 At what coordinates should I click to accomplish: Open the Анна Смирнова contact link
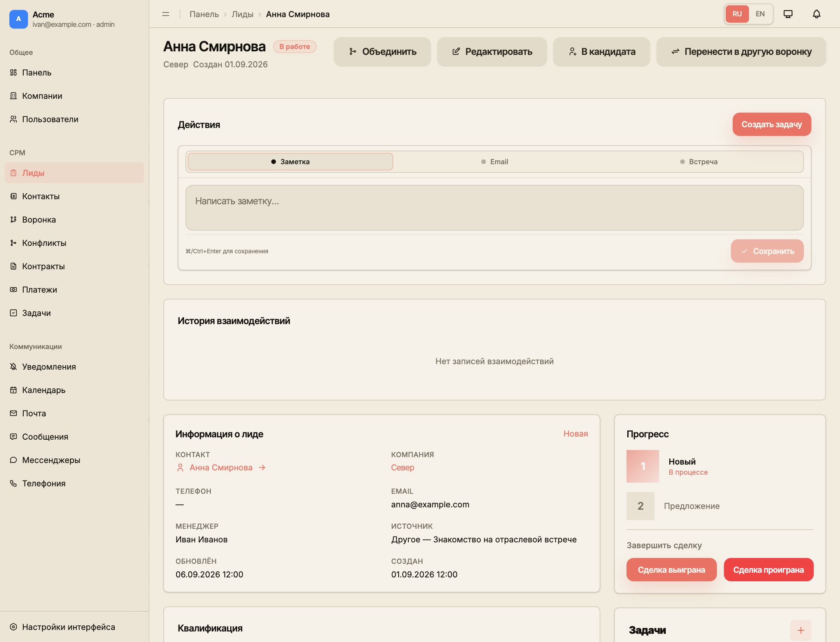tap(220, 467)
